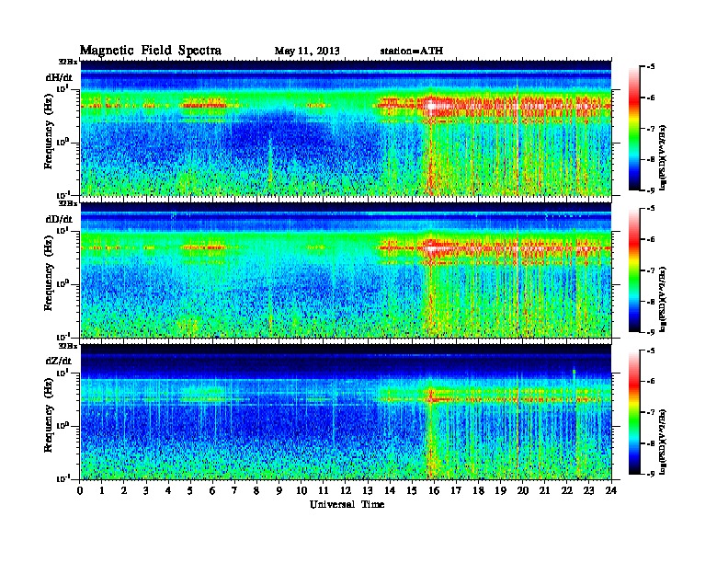
Task: Click time axis tick label "21"
Action: 545,490
